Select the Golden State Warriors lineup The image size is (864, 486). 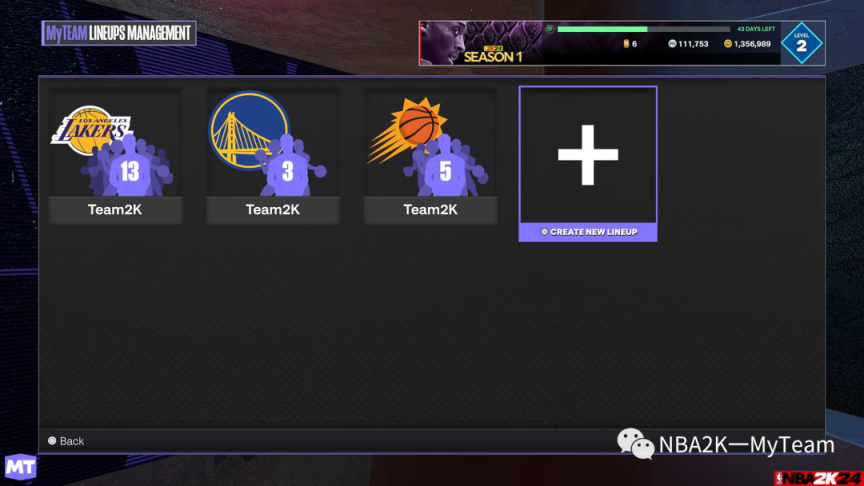(273, 143)
